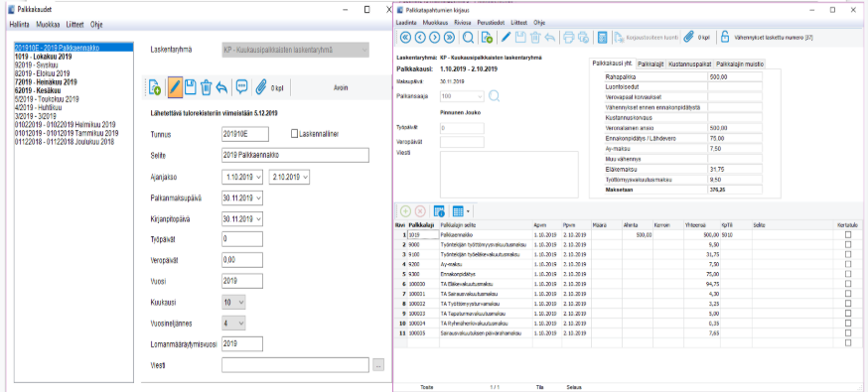The height and width of the screenshot is (392, 868).
Task: Click the Selite input field in Palkkakaudet
Action: pyautogui.click(x=295, y=156)
